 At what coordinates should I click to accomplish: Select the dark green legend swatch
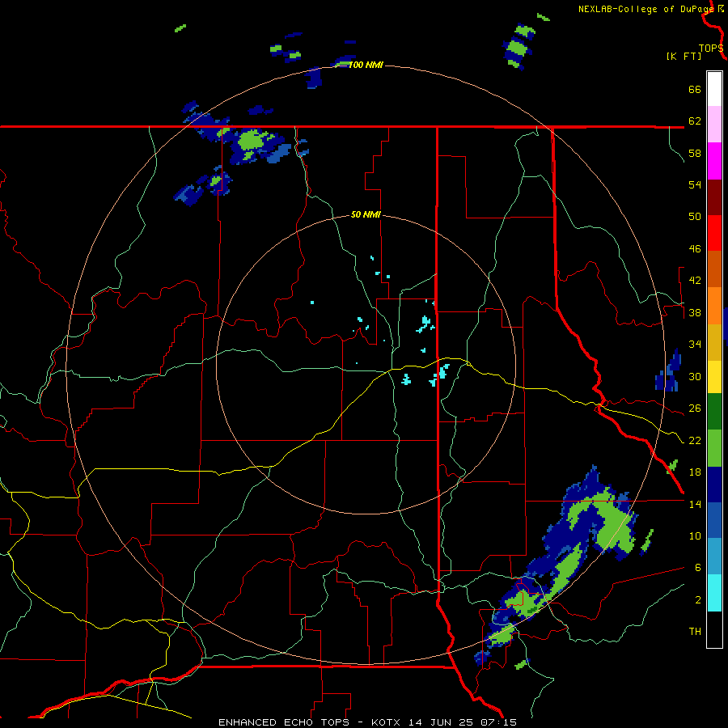point(714,412)
